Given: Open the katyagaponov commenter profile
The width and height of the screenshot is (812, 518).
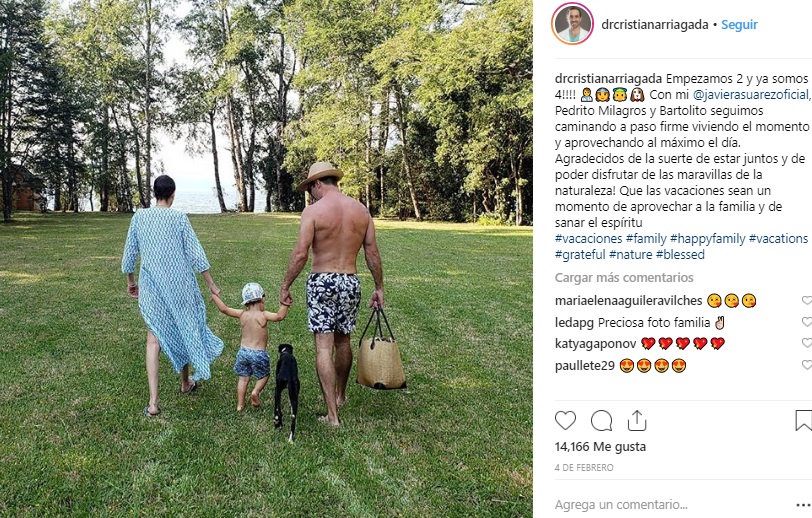Looking at the screenshot, I should (x=596, y=343).
